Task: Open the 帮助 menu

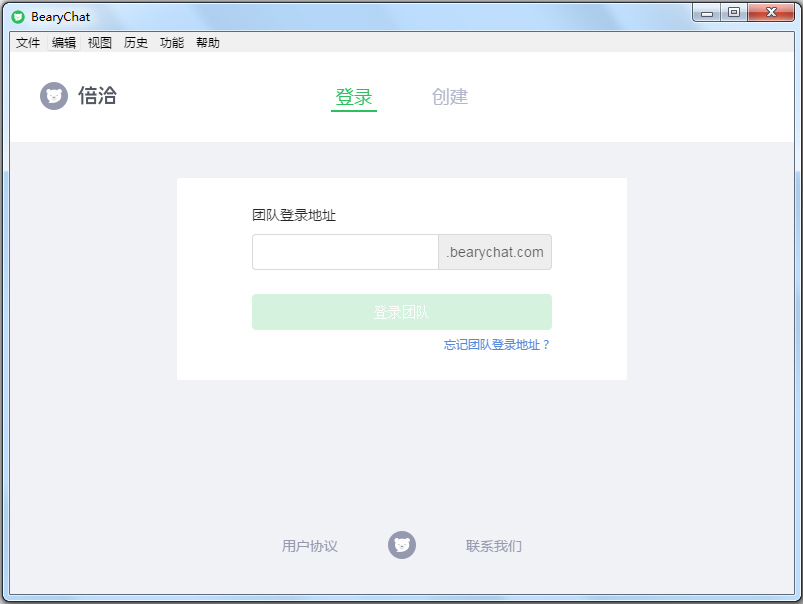Action: [x=207, y=42]
